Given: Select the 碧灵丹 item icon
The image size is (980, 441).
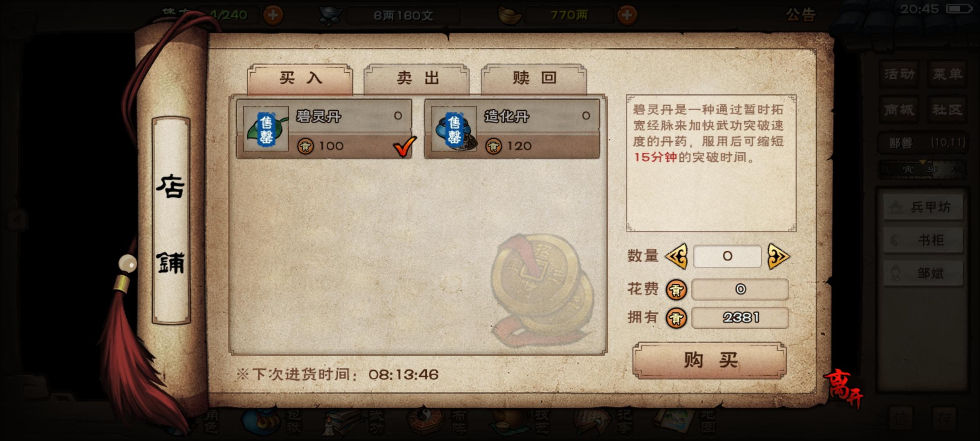Looking at the screenshot, I should (266, 129).
